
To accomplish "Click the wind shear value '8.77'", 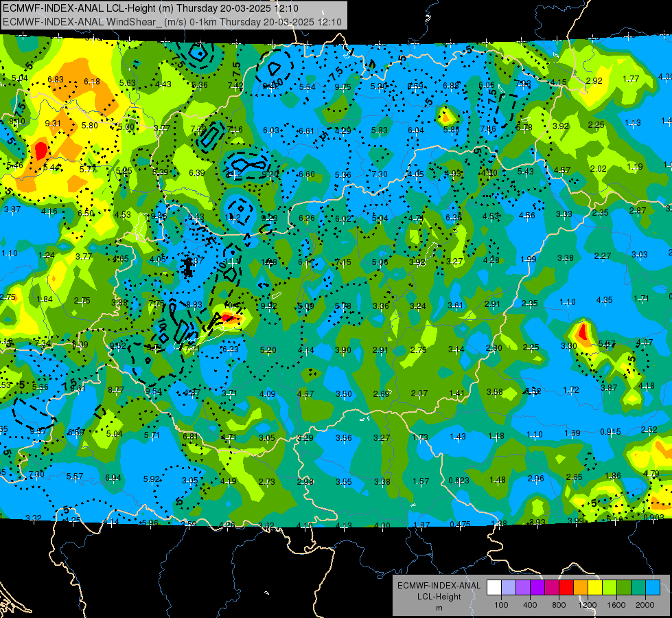I will pos(116,390).
